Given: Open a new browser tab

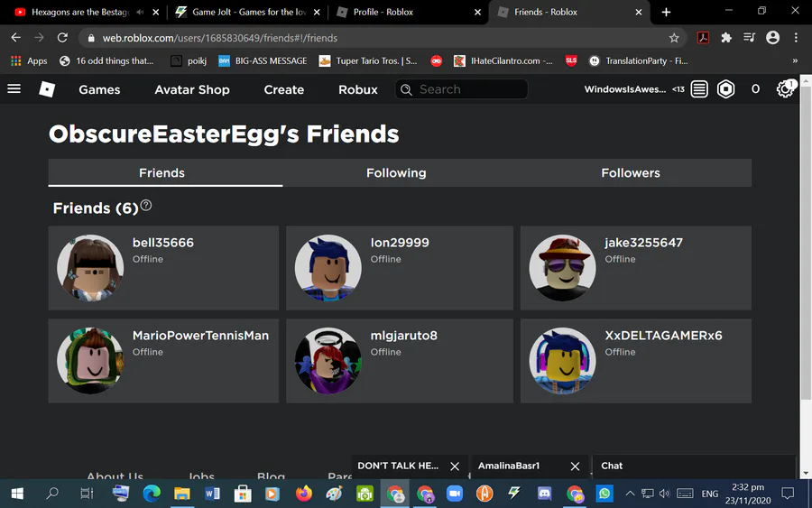Looking at the screenshot, I should [x=666, y=12].
